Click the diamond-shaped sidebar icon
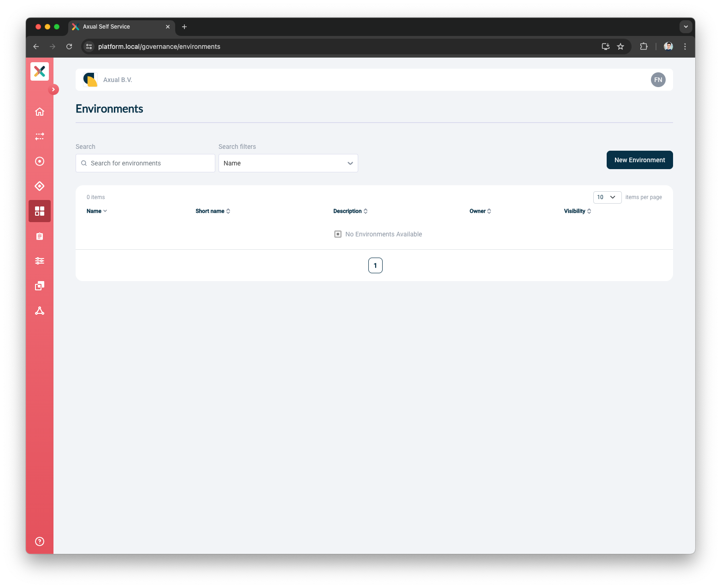The width and height of the screenshot is (721, 588). point(40,186)
